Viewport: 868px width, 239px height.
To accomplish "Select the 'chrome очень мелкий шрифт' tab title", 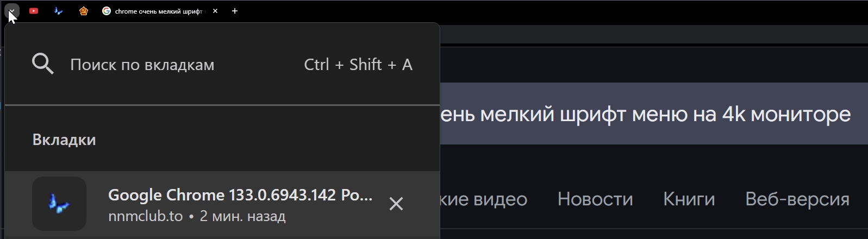I will tap(159, 11).
